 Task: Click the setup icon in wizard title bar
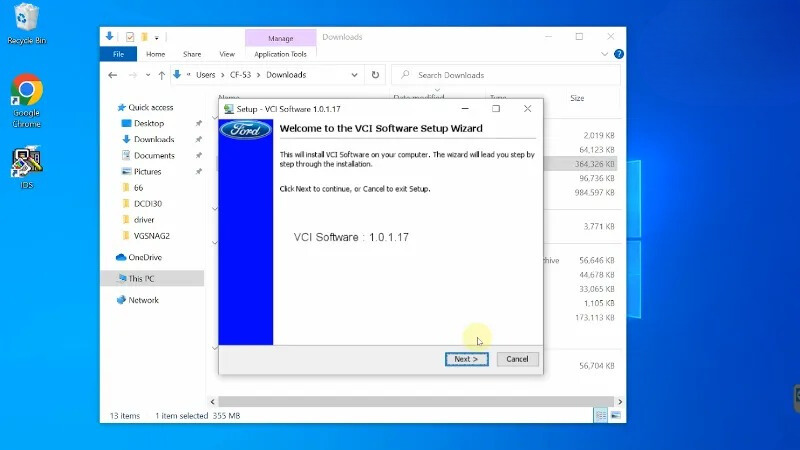(x=229, y=109)
